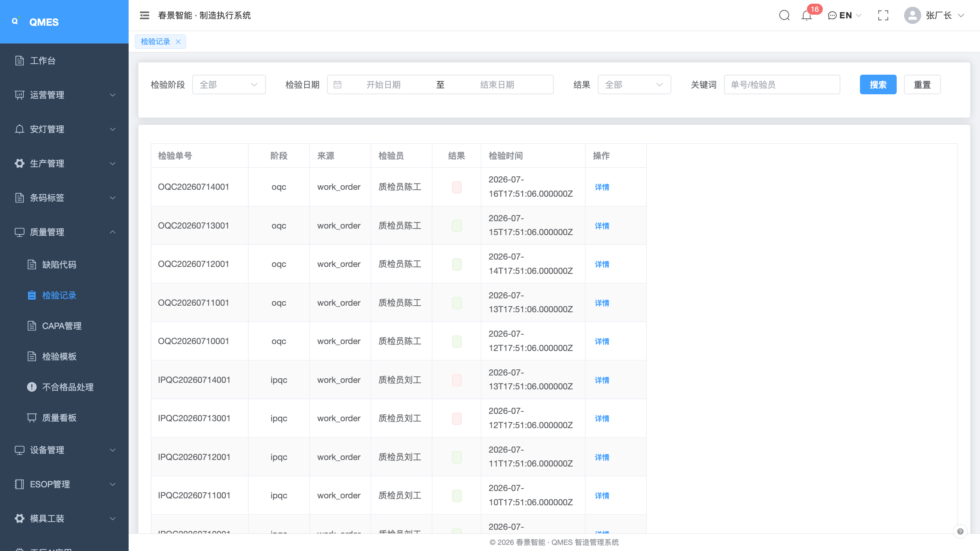
Task: Click the 质量管理 monitor icon
Action: click(x=20, y=232)
